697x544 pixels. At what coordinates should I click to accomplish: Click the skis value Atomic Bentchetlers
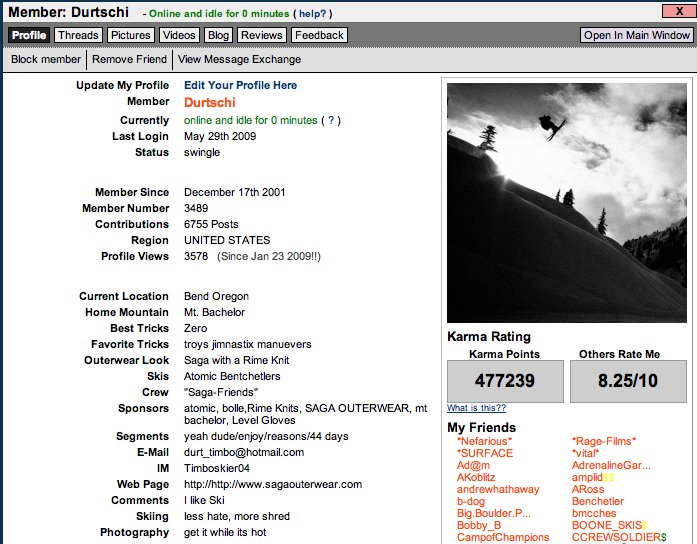click(232, 376)
